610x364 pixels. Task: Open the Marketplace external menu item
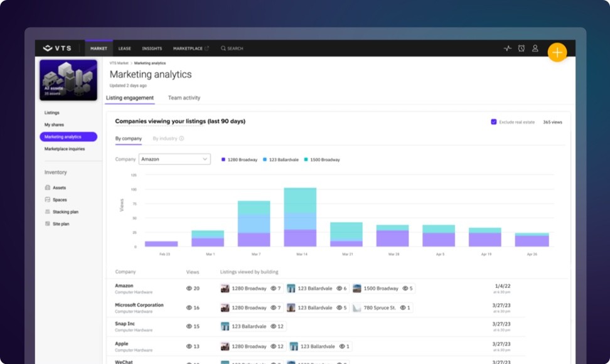[x=191, y=48]
